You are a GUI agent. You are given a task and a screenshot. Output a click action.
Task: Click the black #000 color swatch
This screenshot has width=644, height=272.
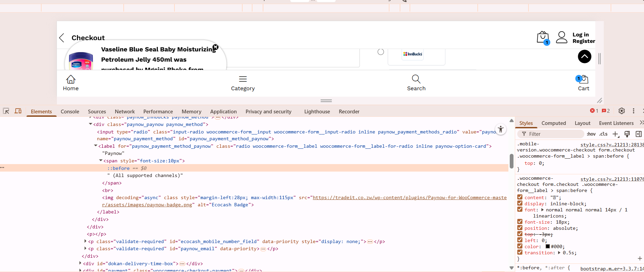[548, 246]
